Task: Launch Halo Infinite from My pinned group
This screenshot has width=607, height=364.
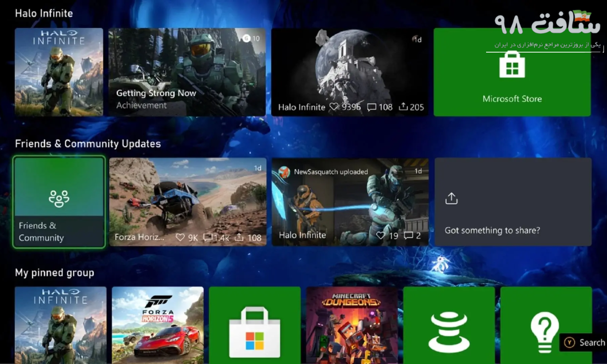Action: [61, 325]
